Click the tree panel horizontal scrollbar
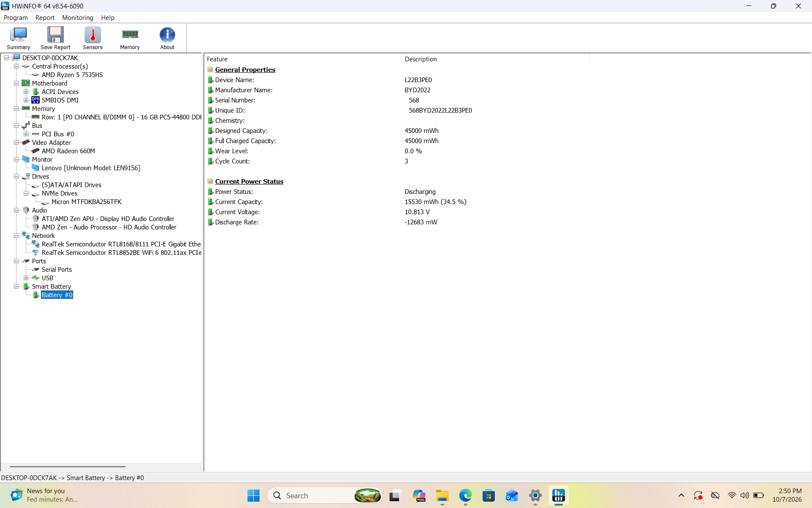Viewport: 812px width, 508px height. click(68, 467)
